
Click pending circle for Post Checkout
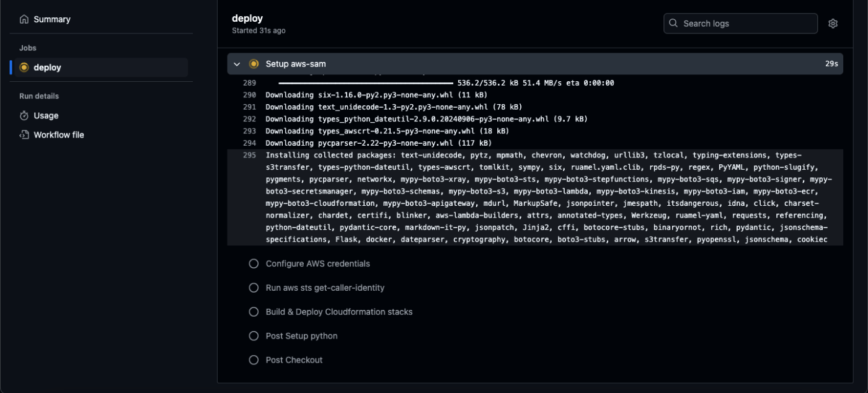254,360
